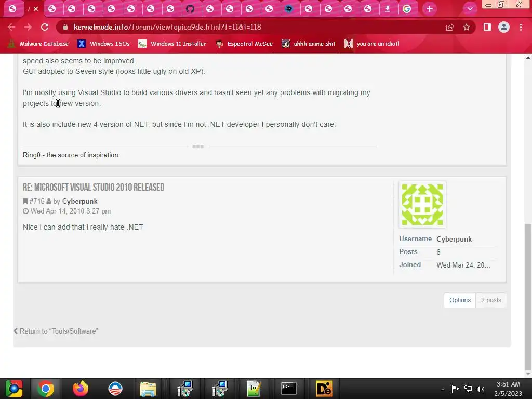Click the post date Wed Apr 14, 2010 3:27 pm
Viewport: 532px width, 399px height.
[71, 211]
